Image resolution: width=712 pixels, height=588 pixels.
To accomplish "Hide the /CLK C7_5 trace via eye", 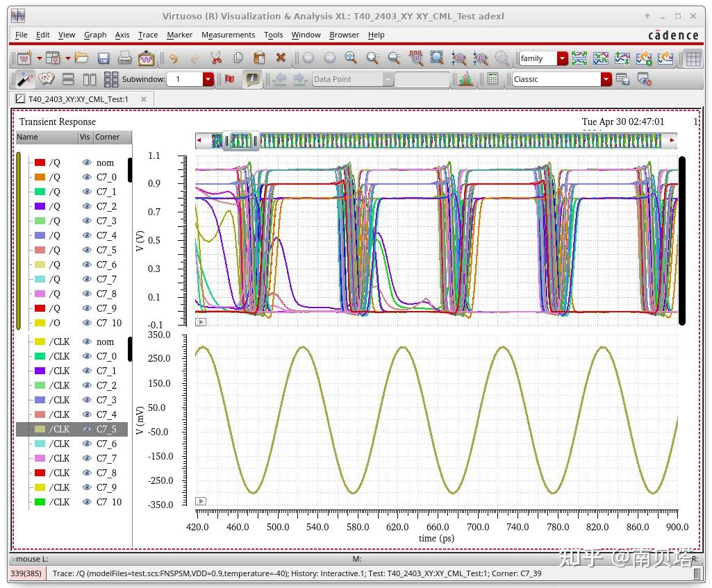I will [x=87, y=429].
